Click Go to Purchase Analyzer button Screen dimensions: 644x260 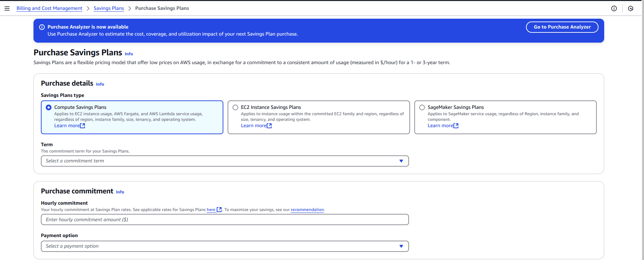[562, 27]
